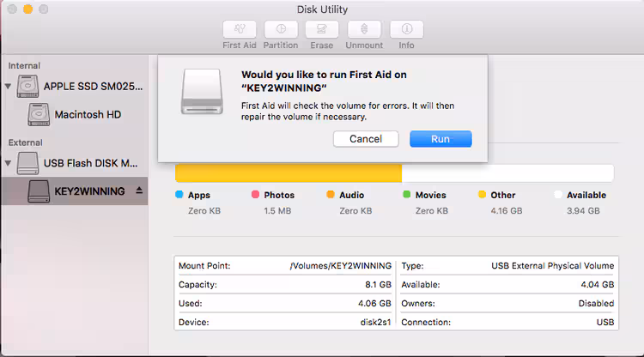This screenshot has width=644, height=357.
Task: Click the Internal section header
Action: point(24,66)
